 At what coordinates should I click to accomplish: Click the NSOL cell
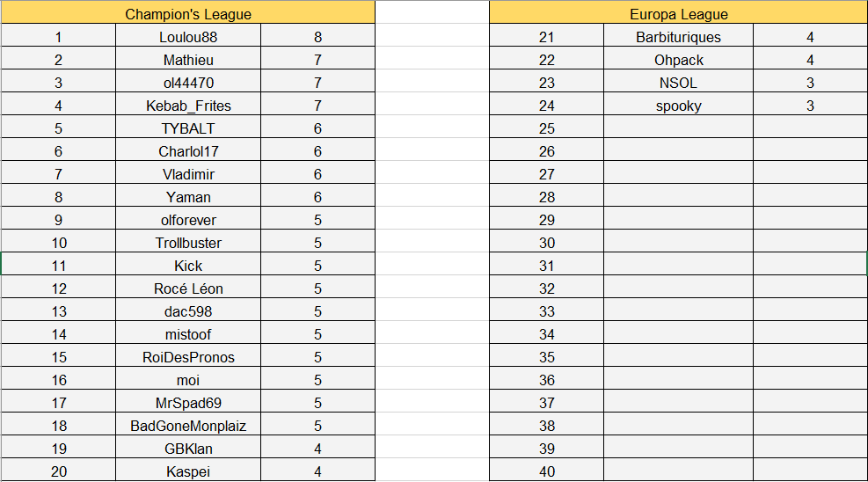[678, 83]
